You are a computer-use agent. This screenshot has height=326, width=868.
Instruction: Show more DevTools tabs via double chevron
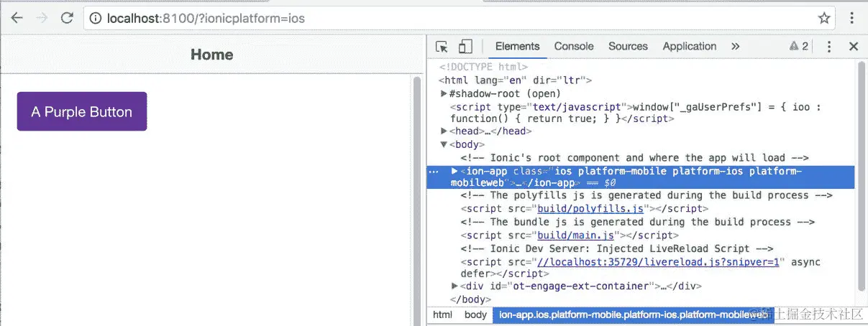735,47
